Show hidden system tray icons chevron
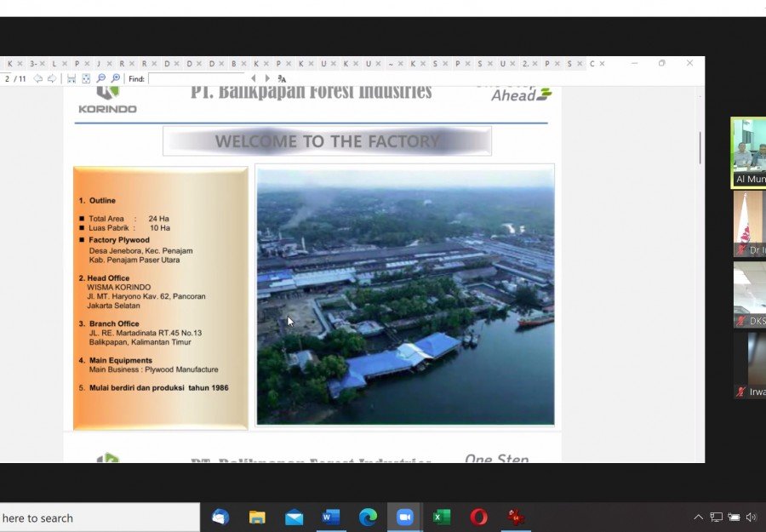The width and height of the screenshot is (766, 532). click(x=699, y=518)
